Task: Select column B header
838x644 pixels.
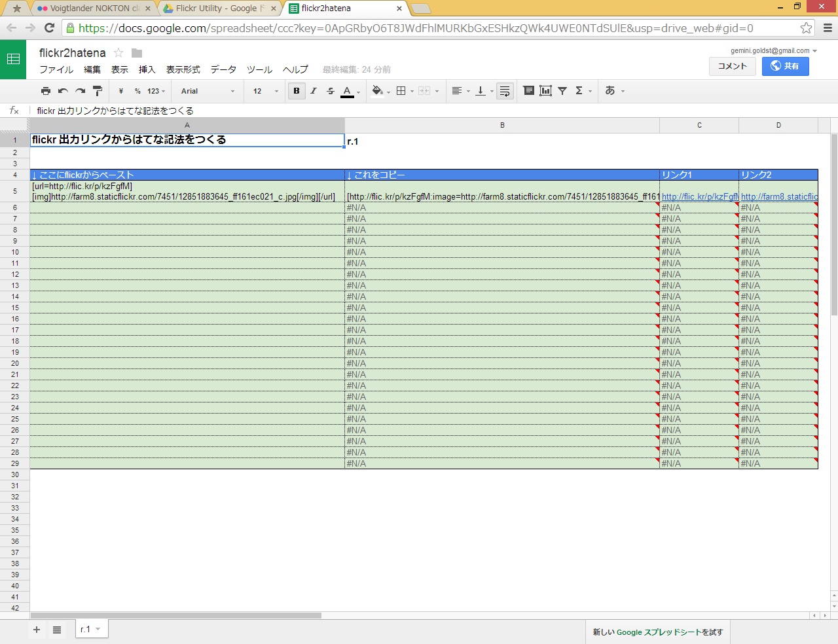Action: click(502, 125)
